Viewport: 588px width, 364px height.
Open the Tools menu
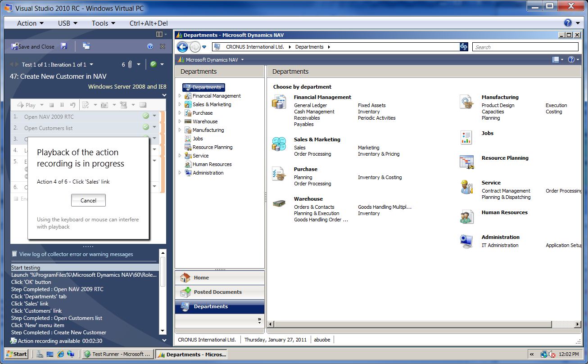pyautogui.click(x=104, y=23)
